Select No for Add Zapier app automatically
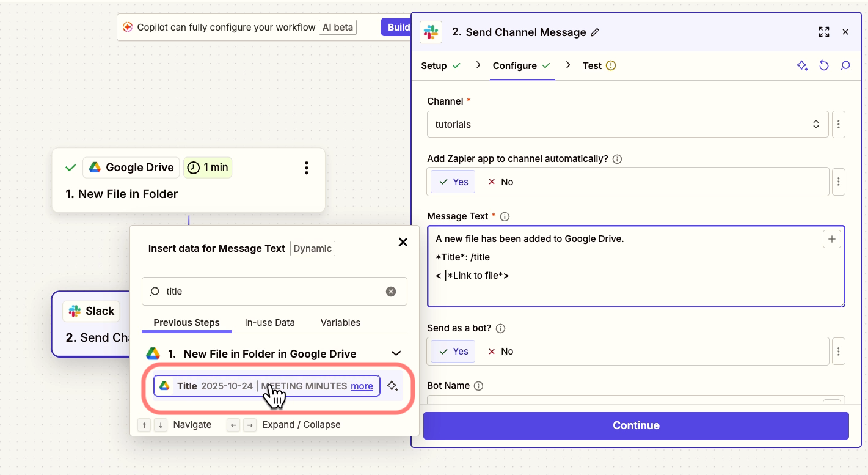This screenshot has height=475, width=868. [500, 182]
